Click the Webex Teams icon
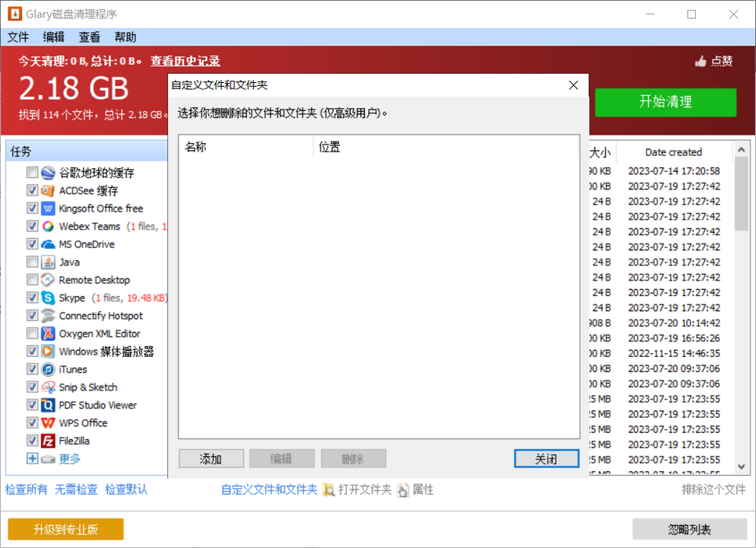 point(46,226)
